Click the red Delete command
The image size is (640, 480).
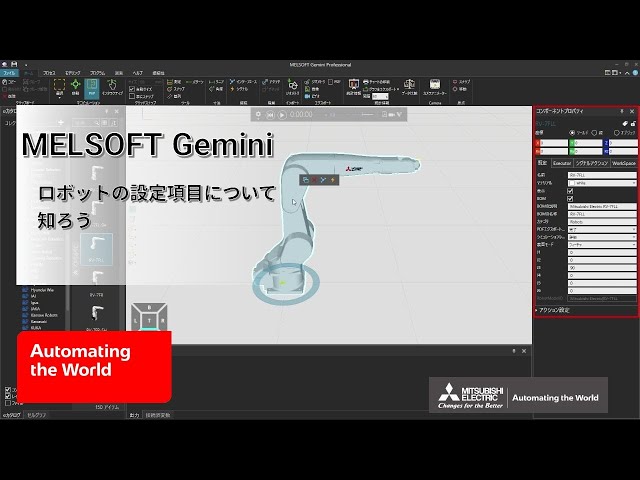tap(9, 96)
